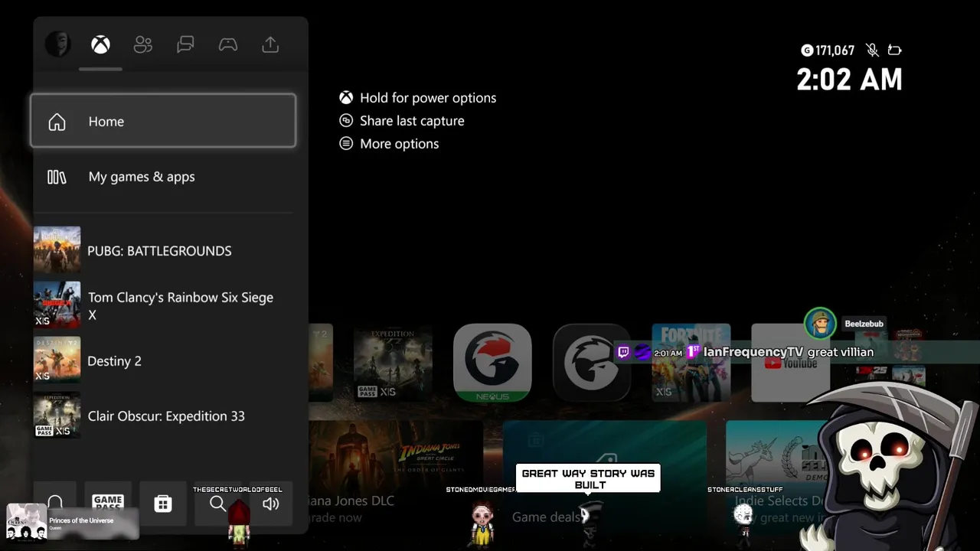Open the Fortnite game tile
The width and height of the screenshot is (980, 551).
(x=691, y=363)
